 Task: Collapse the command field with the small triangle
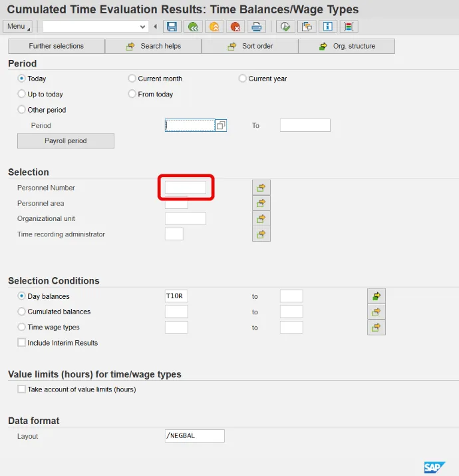(x=155, y=27)
